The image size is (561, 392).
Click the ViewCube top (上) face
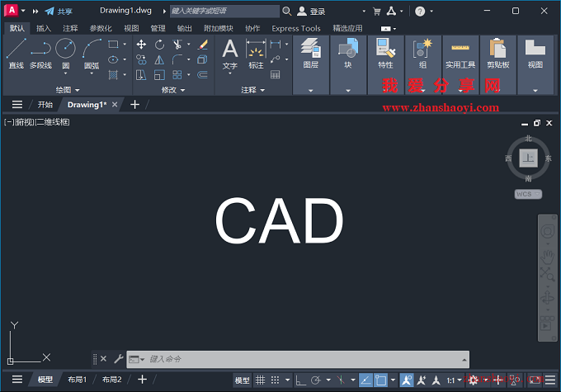pyautogui.click(x=529, y=158)
